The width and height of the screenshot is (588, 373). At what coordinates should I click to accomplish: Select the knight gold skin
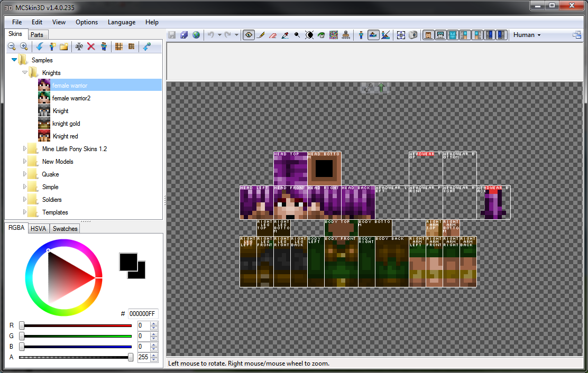(x=66, y=124)
